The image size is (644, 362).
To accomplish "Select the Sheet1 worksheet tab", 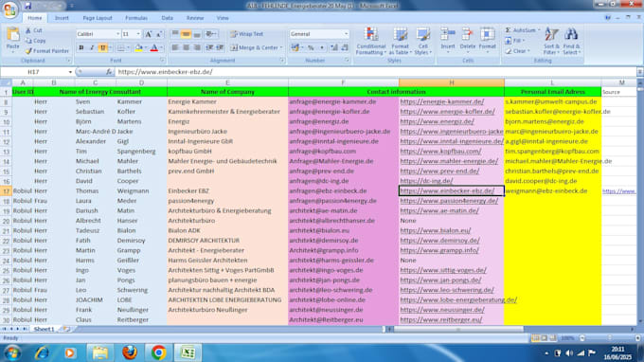I will coord(44,329).
